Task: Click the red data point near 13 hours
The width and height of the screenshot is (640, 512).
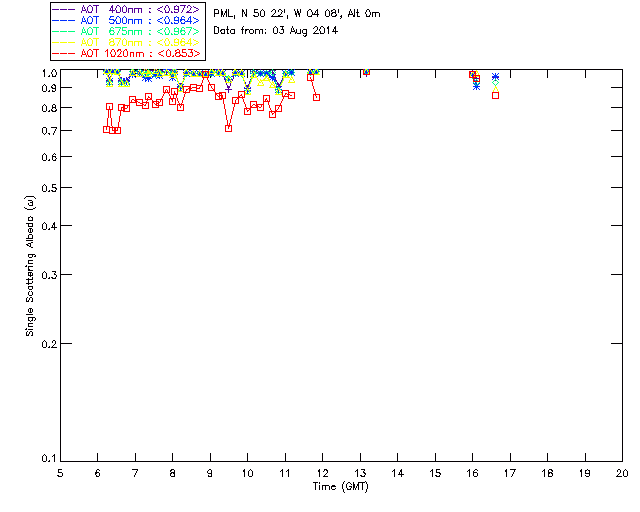Action: 367,72
